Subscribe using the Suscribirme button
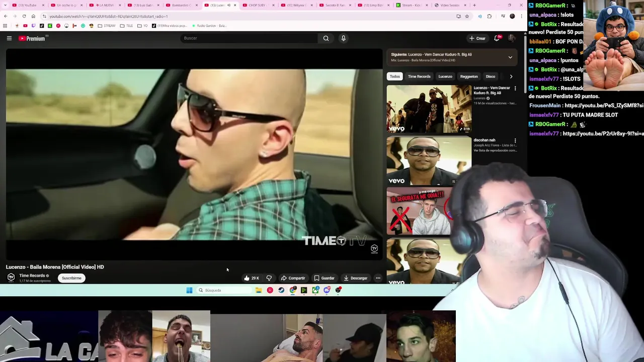Viewport: 644px width, 362px height. pyautogui.click(x=71, y=278)
